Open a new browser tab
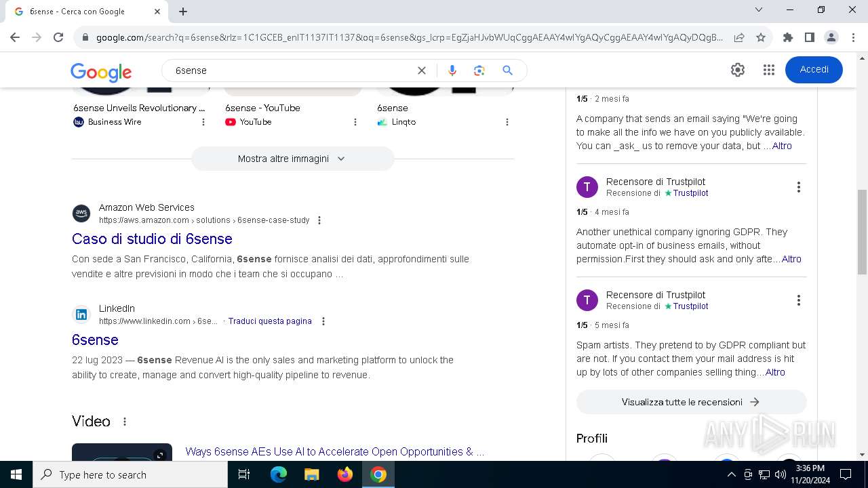 tap(183, 12)
